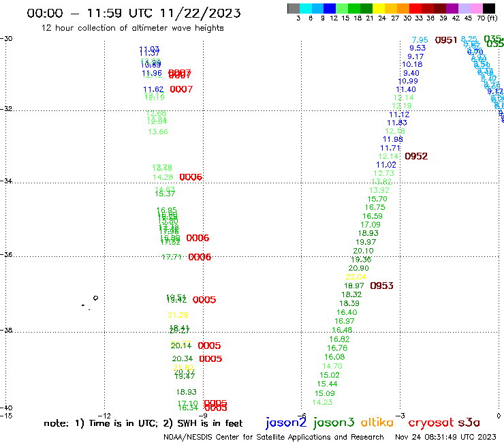Click the purple legend swatch
Screen dimensions: 504x443
tap(452, 8)
